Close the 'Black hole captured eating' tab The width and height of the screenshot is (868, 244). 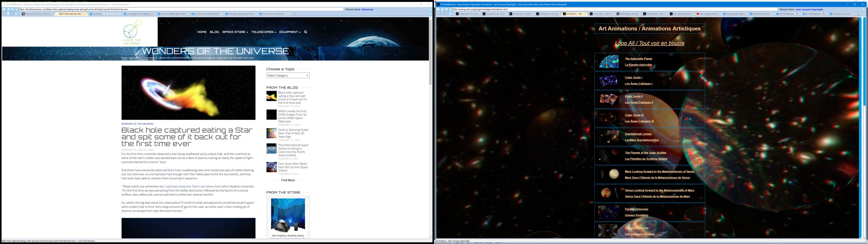[85, 14]
